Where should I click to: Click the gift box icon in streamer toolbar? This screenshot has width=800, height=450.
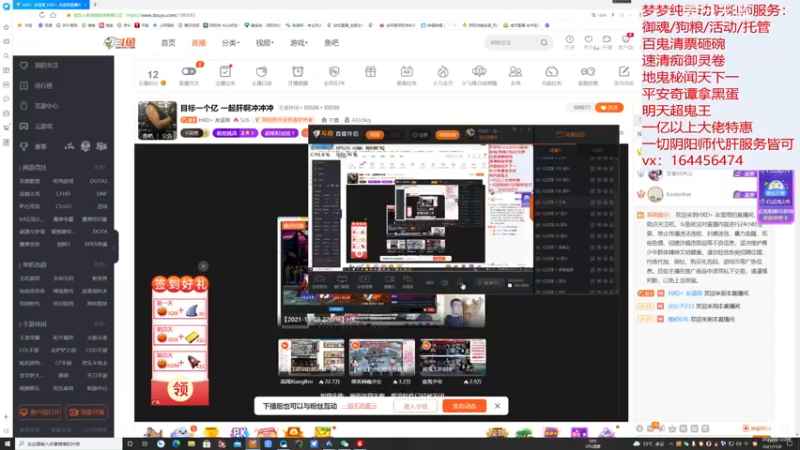click(370, 72)
